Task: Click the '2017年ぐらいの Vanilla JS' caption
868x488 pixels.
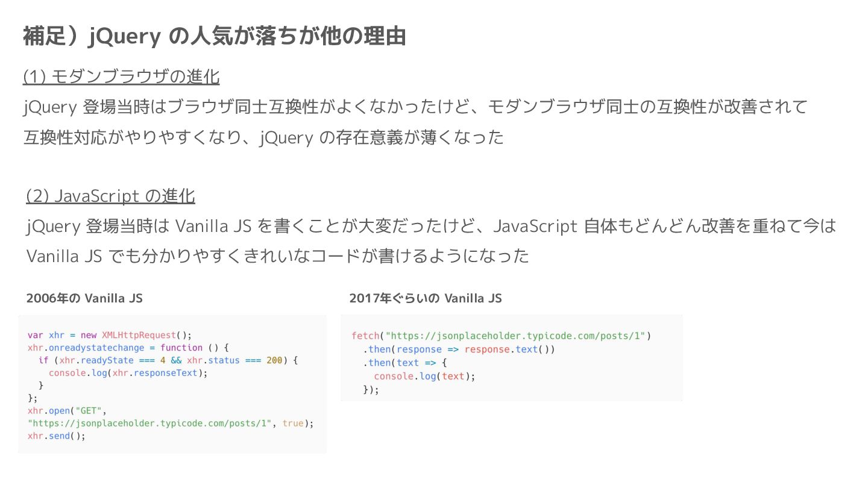Action: [x=426, y=298]
